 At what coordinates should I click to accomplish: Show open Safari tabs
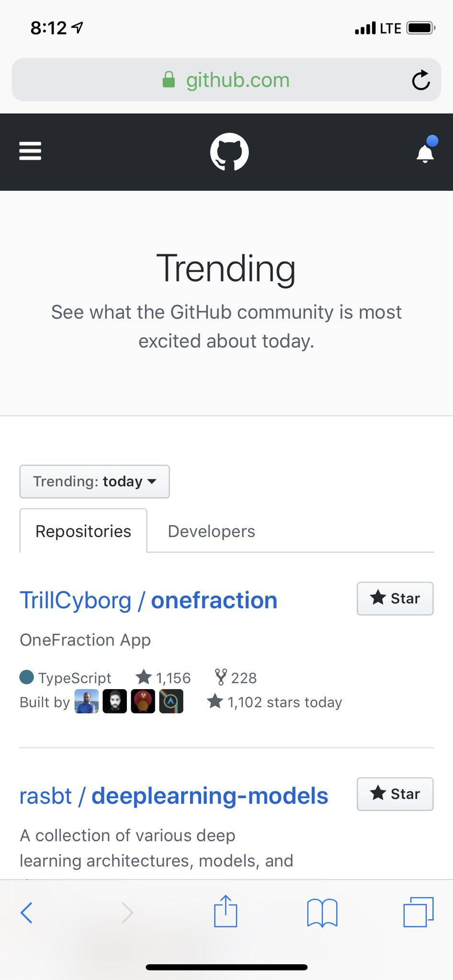[x=418, y=912]
